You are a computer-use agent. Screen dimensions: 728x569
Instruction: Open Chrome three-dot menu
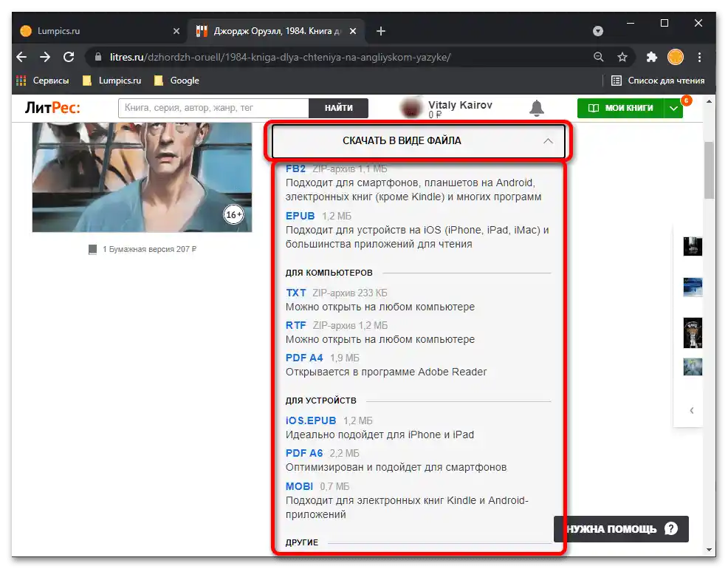click(699, 57)
